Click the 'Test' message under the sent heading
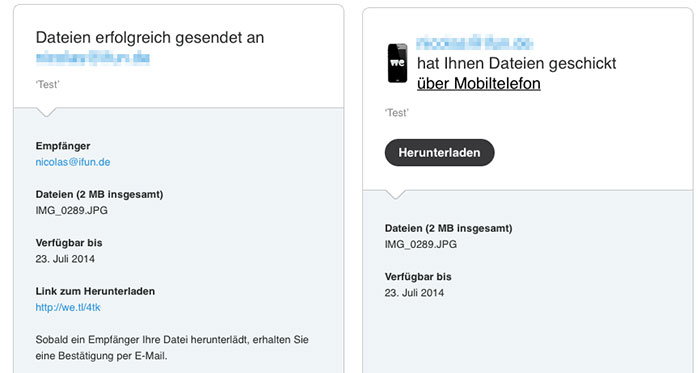The width and height of the screenshot is (700, 373). [x=47, y=85]
